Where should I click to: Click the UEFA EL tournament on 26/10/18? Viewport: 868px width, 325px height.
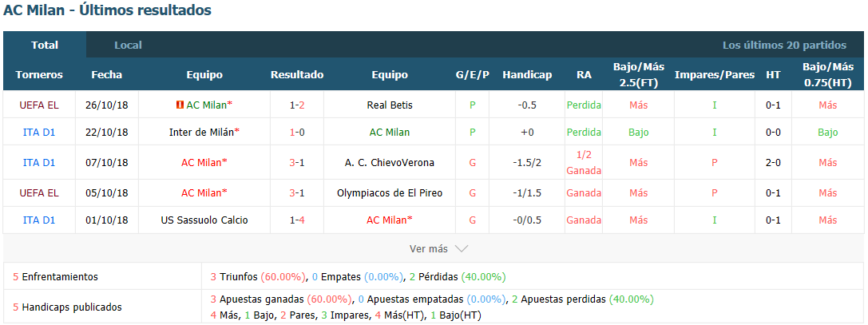[x=39, y=105]
